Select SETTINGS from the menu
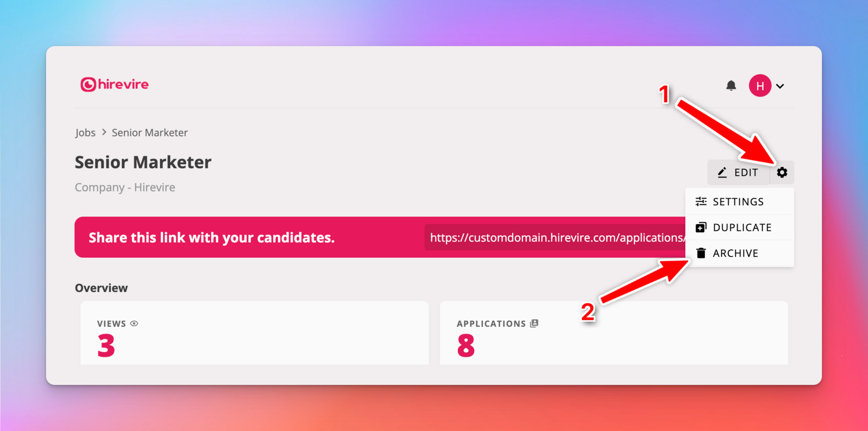The image size is (868, 431). point(738,202)
